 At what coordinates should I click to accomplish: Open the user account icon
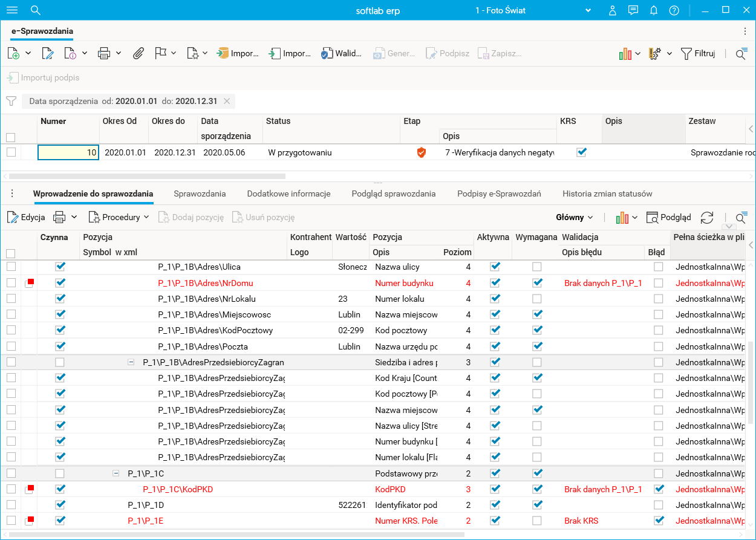(x=613, y=10)
